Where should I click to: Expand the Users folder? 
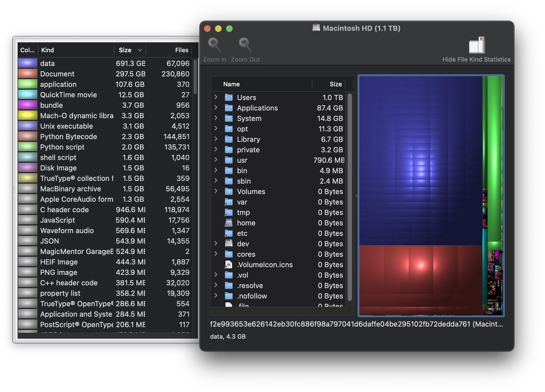coord(216,97)
